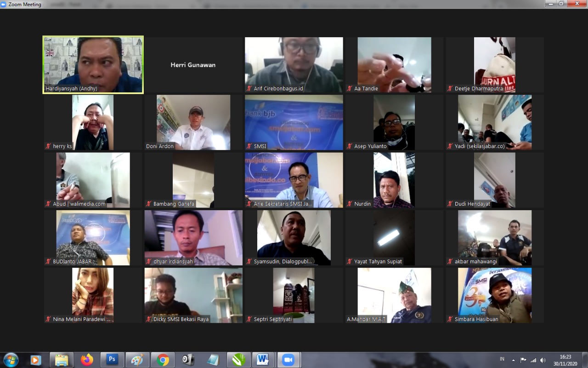This screenshot has height=368, width=588.
Task: Click the muted mic icon on Nurdin's tile
Action: tap(350, 204)
